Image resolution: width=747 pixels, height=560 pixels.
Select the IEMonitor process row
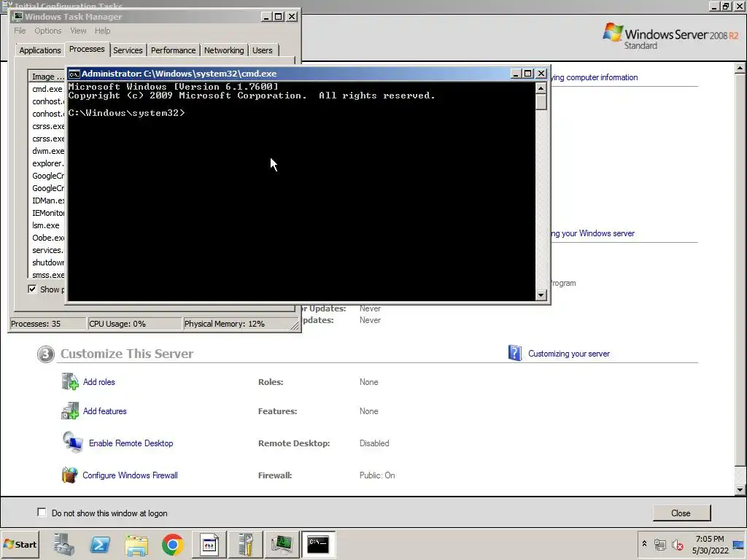pyautogui.click(x=47, y=213)
